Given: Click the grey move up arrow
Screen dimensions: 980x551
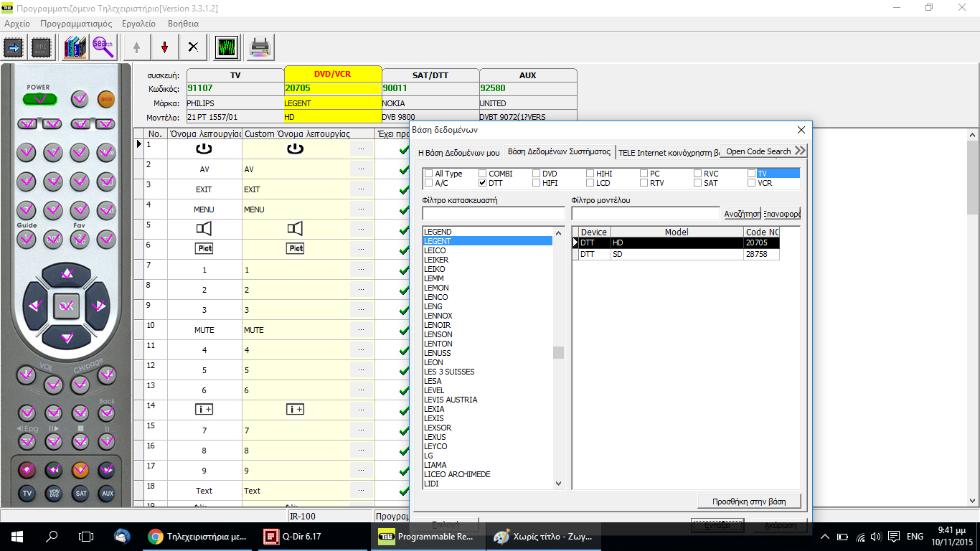Looking at the screenshot, I should 136,47.
